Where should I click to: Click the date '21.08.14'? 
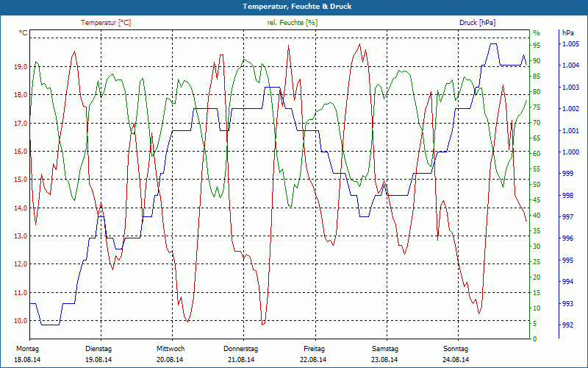click(x=241, y=360)
